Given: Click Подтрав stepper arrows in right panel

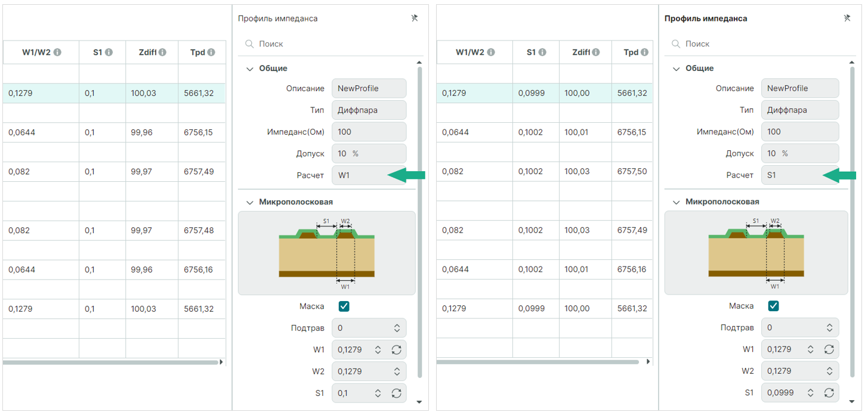Looking at the screenshot, I should click(829, 328).
